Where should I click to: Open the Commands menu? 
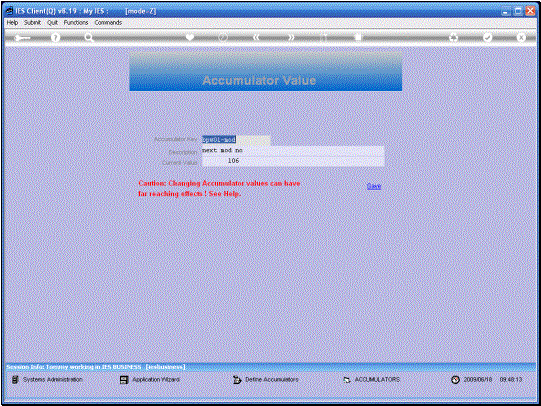[x=108, y=22]
